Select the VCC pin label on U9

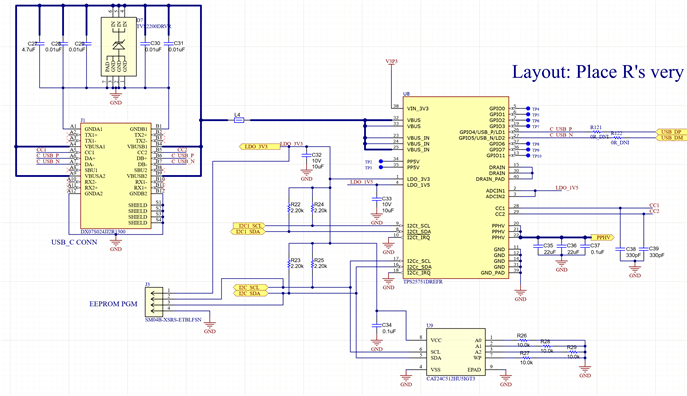[x=436, y=340]
